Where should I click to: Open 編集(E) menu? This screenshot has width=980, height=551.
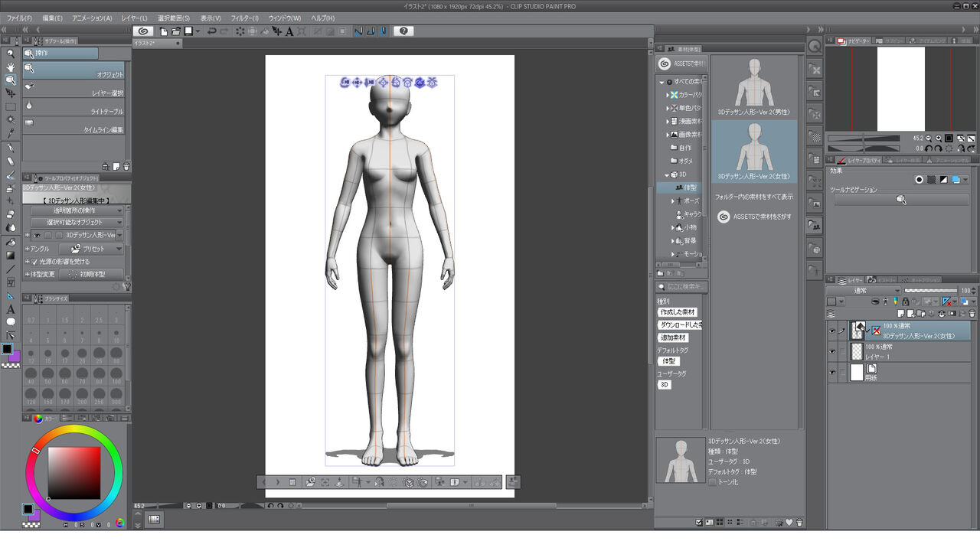coord(53,18)
